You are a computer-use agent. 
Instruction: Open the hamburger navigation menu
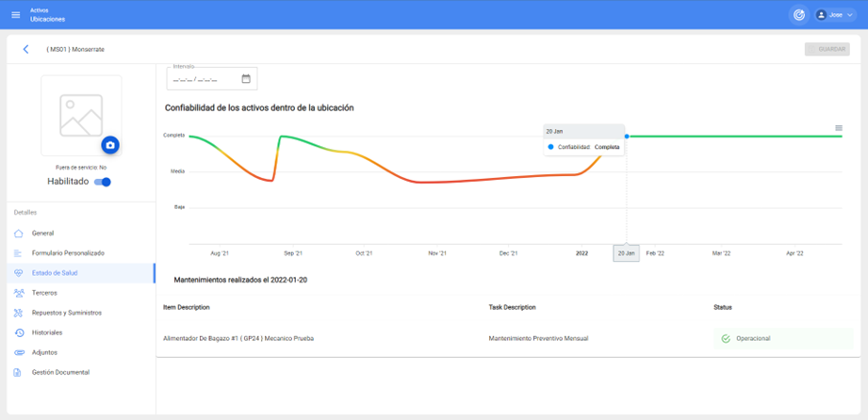click(x=15, y=15)
